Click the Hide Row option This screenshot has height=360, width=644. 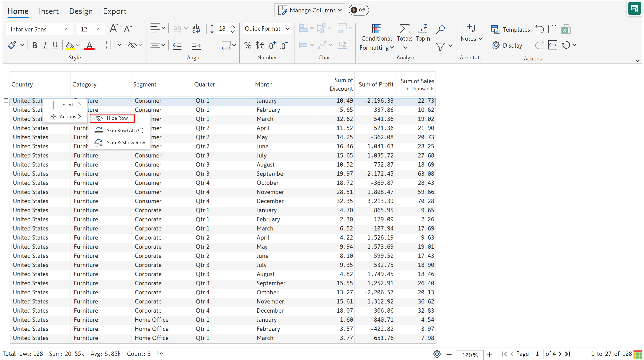117,118
